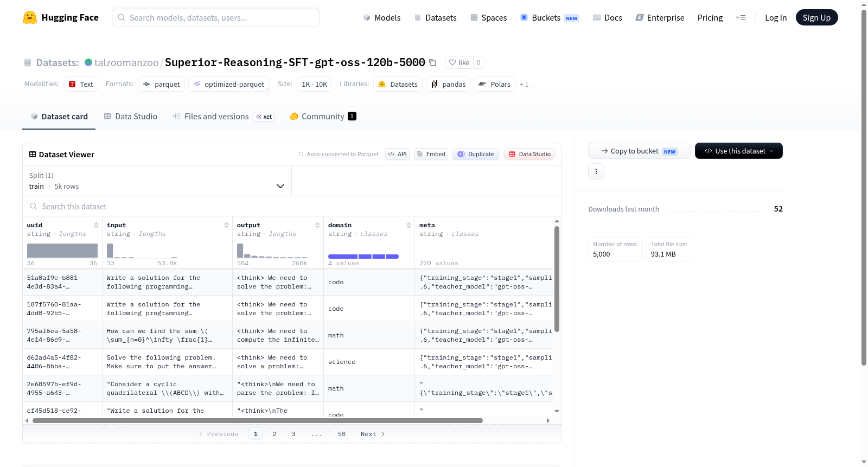Open Spaces in top navigation
This screenshot has width=868, height=467.
(488, 17)
